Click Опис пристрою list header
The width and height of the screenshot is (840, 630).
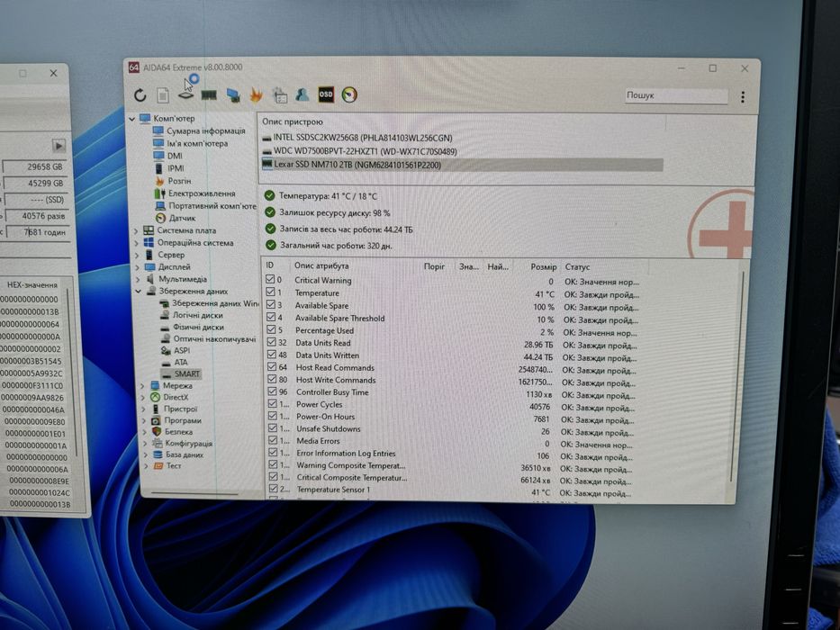coord(293,122)
